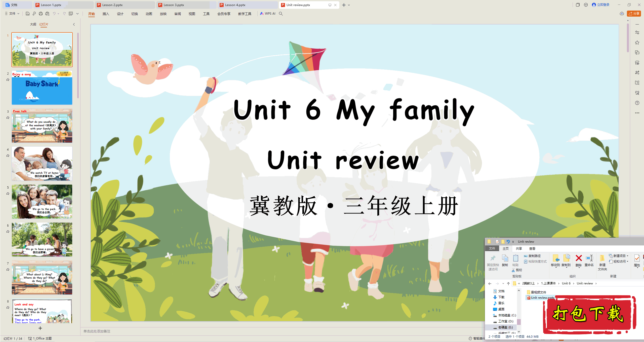Image resolution: width=644 pixels, height=342 pixels.
Task: Toggle the star marker on slide 6
Action: click(8, 232)
